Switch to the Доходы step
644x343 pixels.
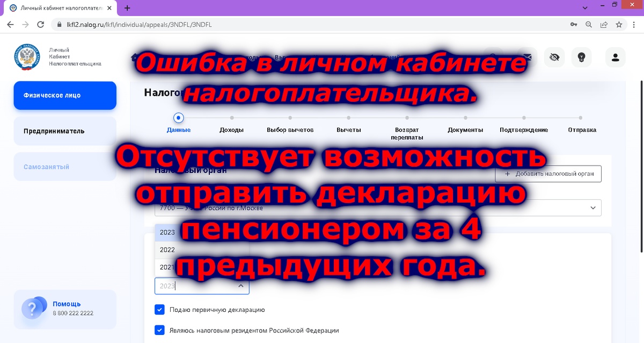(x=232, y=129)
